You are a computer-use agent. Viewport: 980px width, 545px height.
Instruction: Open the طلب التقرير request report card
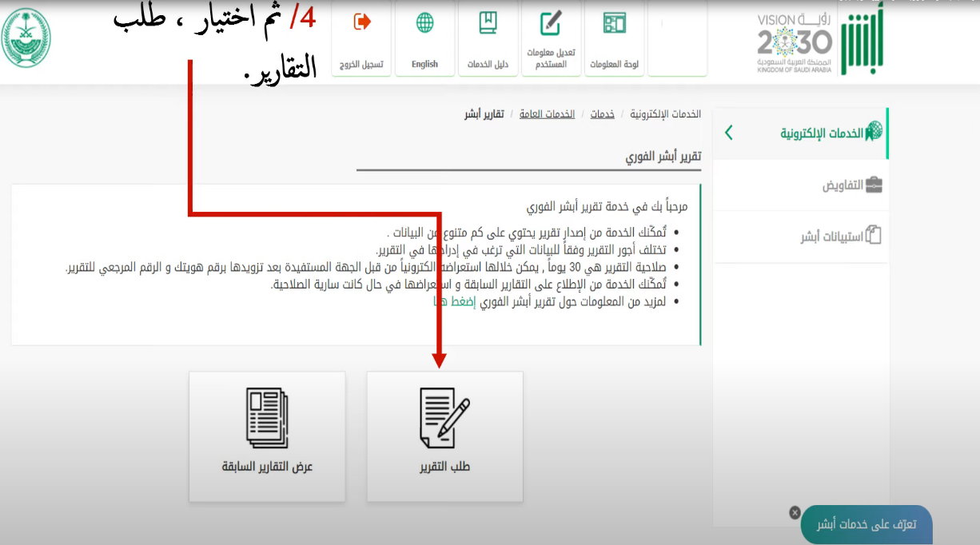(x=444, y=436)
